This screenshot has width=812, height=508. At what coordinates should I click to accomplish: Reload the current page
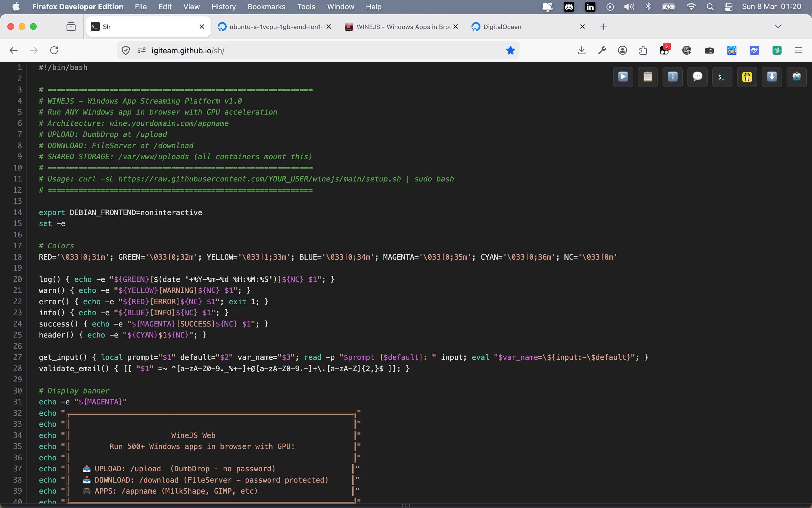(x=54, y=51)
